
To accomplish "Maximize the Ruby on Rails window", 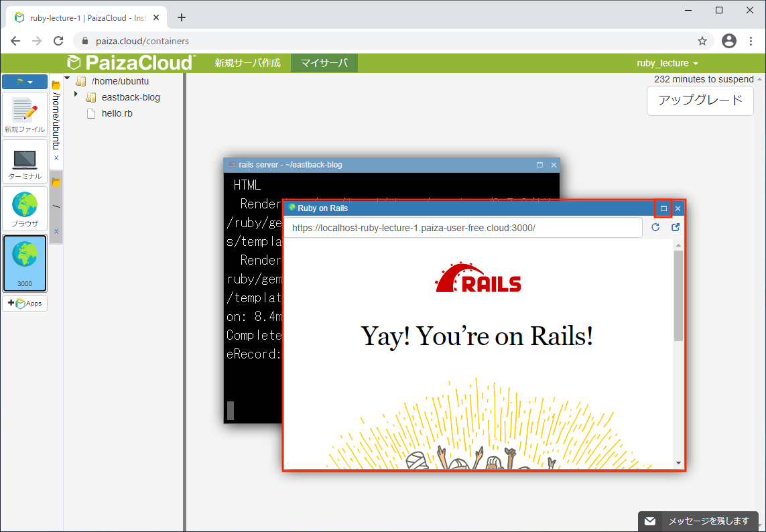I will [x=663, y=208].
